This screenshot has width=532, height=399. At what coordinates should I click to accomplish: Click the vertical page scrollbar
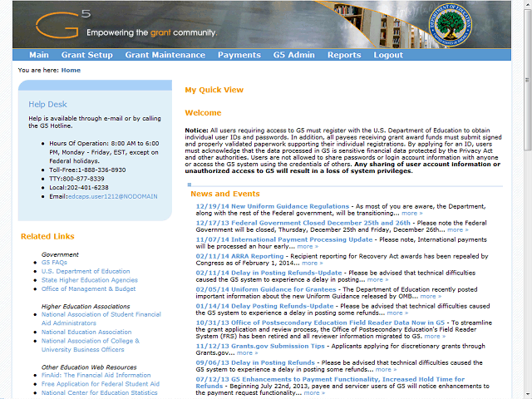click(x=527, y=80)
